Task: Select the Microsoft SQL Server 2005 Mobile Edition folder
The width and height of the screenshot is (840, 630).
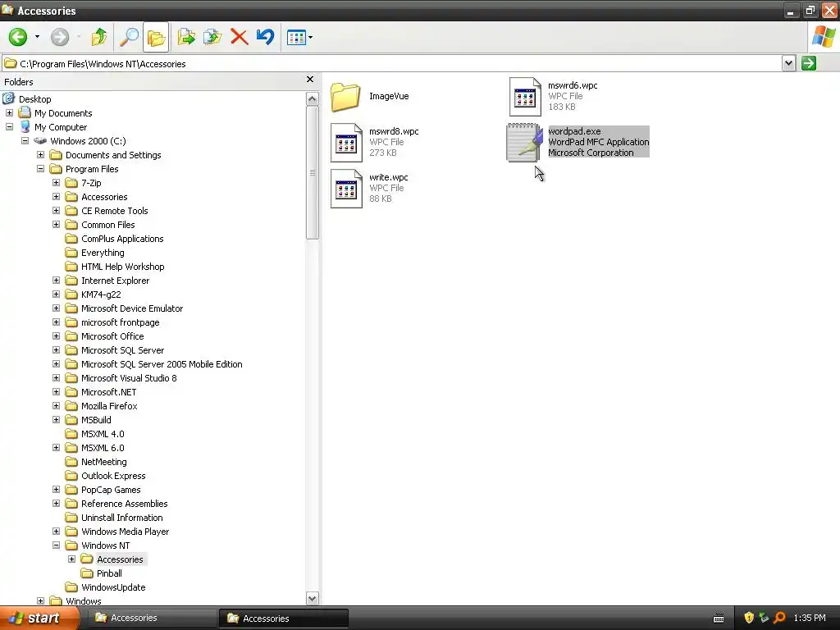Action: pyautogui.click(x=162, y=364)
